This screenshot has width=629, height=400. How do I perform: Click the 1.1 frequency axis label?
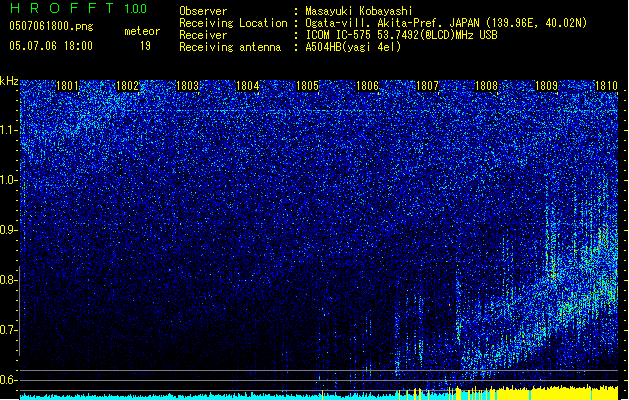(x=9, y=130)
